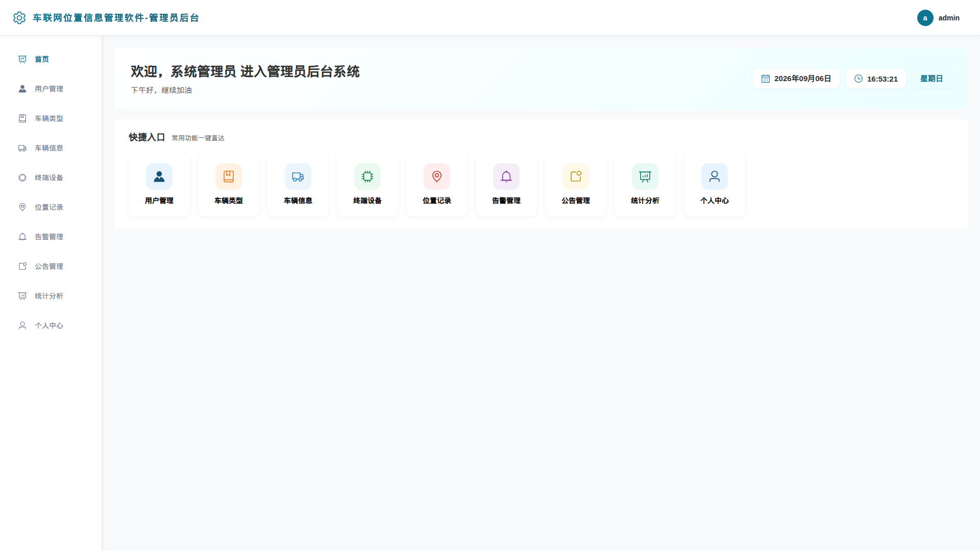Click the user icon beside 用户管理 in sidebar
Viewport: 980px width, 551px height.
pyautogui.click(x=22, y=89)
